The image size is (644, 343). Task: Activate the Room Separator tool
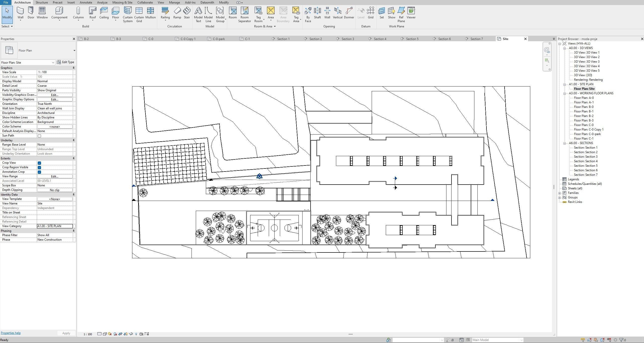point(244,14)
